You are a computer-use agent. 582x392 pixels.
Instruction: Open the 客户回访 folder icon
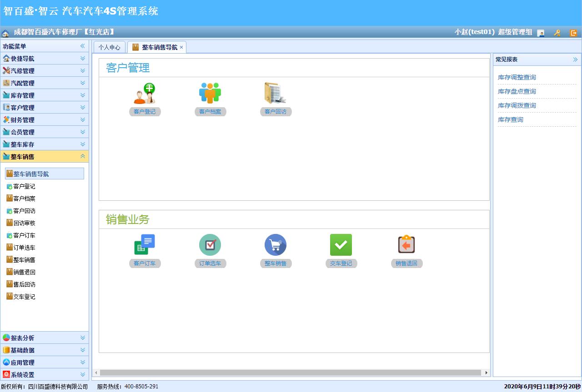[276, 94]
